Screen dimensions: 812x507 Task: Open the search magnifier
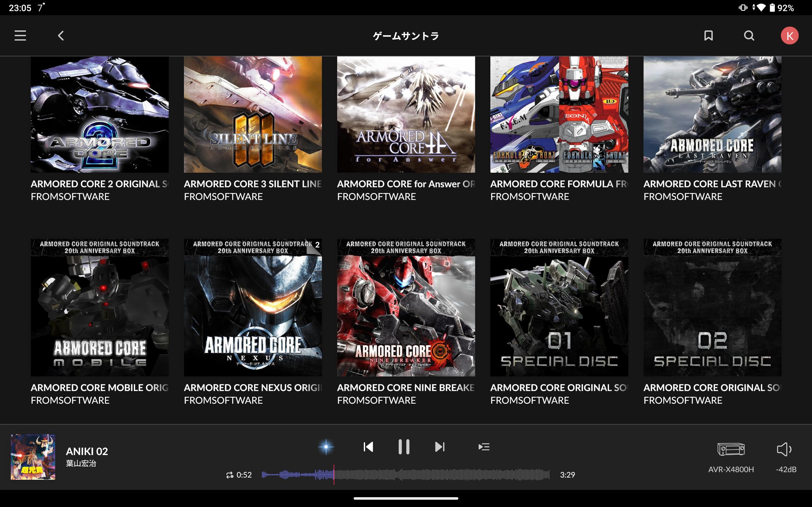point(749,35)
